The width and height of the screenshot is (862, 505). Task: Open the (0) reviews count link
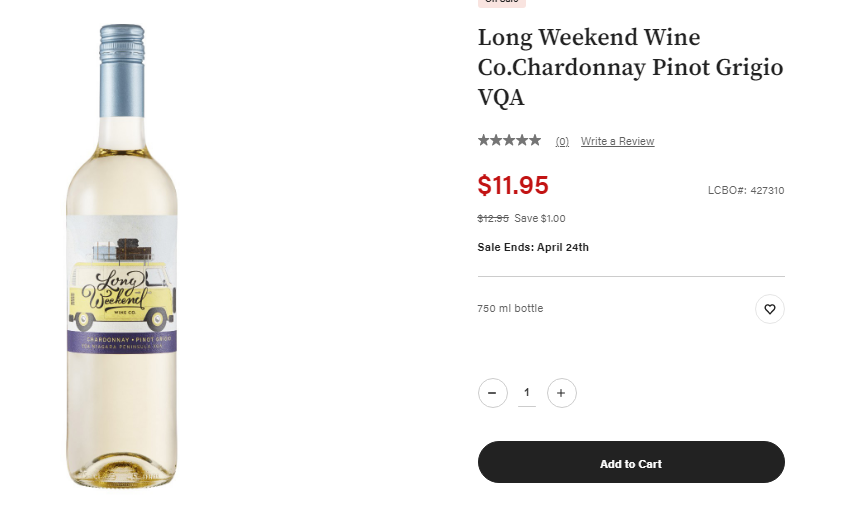pos(562,141)
